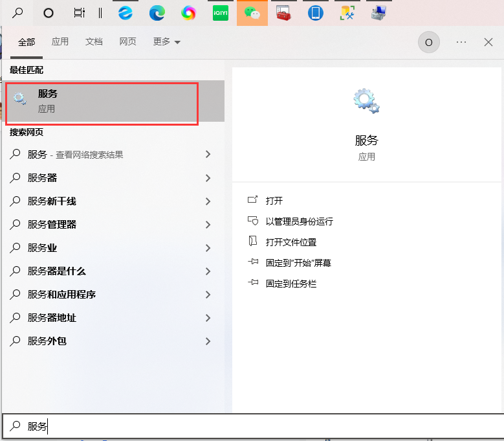This screenshot has height=441, width=504.
Task: Open iQIYI app from taskbar
Action: click(221, 13)
